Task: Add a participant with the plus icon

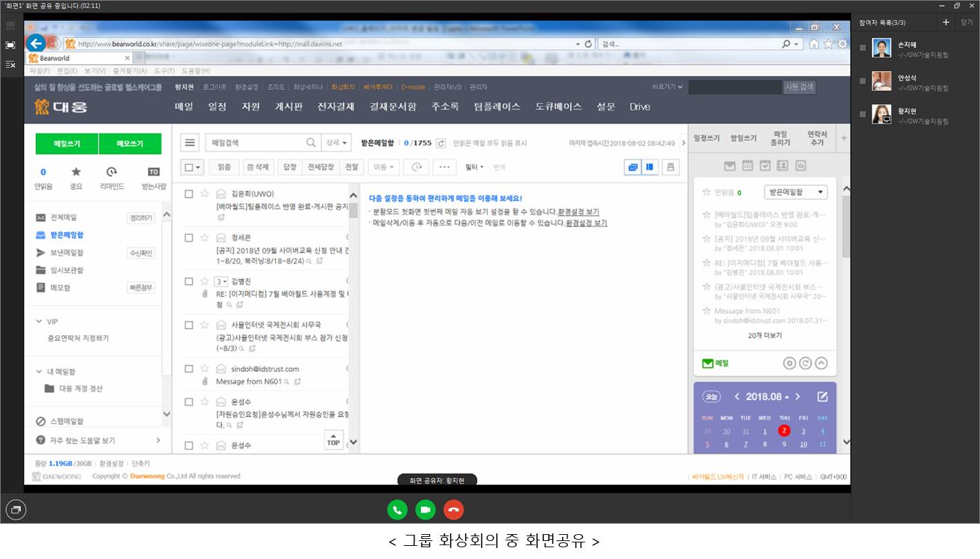Action: [x=945, y=22]
